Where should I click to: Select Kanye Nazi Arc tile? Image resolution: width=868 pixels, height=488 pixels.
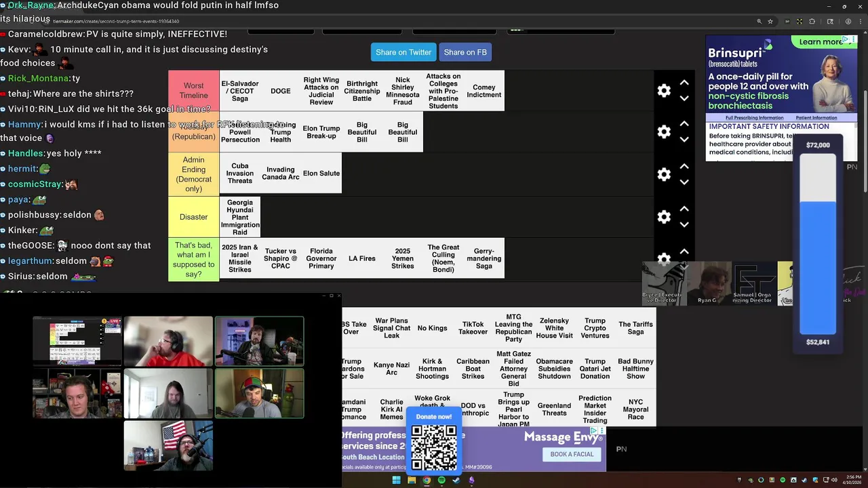[x=392, y=369]
